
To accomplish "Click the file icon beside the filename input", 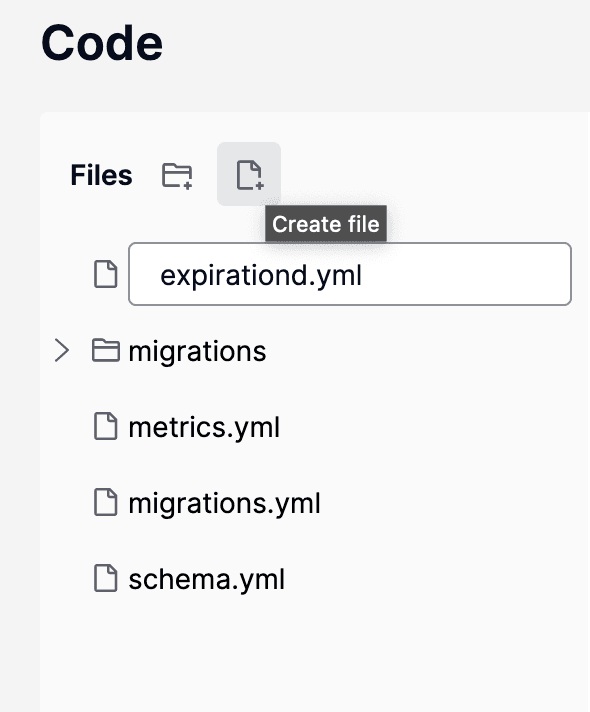I will (x=105, y=274).
